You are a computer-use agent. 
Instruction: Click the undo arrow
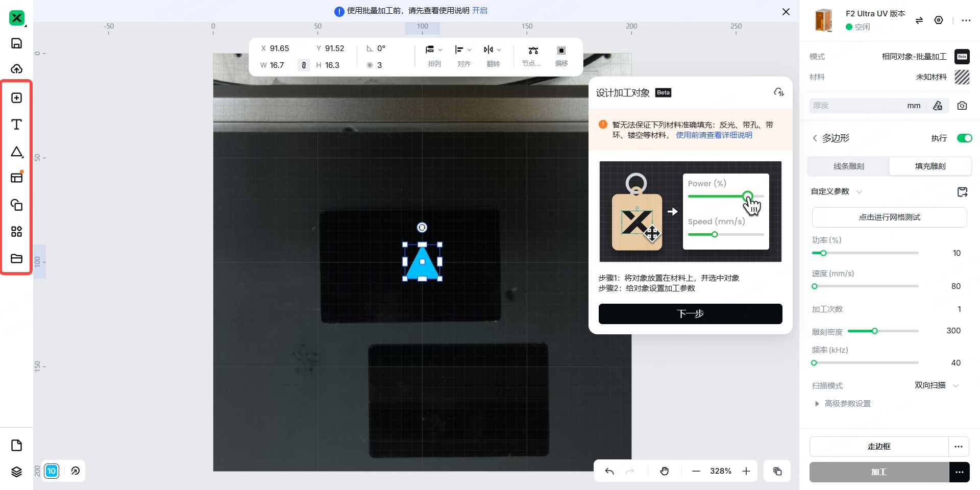pyautogui.click(x=609, y=471)
